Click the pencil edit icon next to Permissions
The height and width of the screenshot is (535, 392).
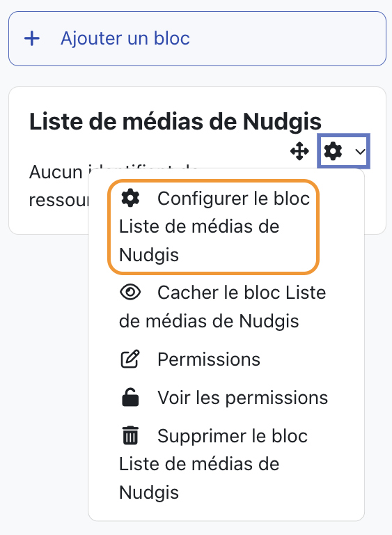click(x=130, y=359)
